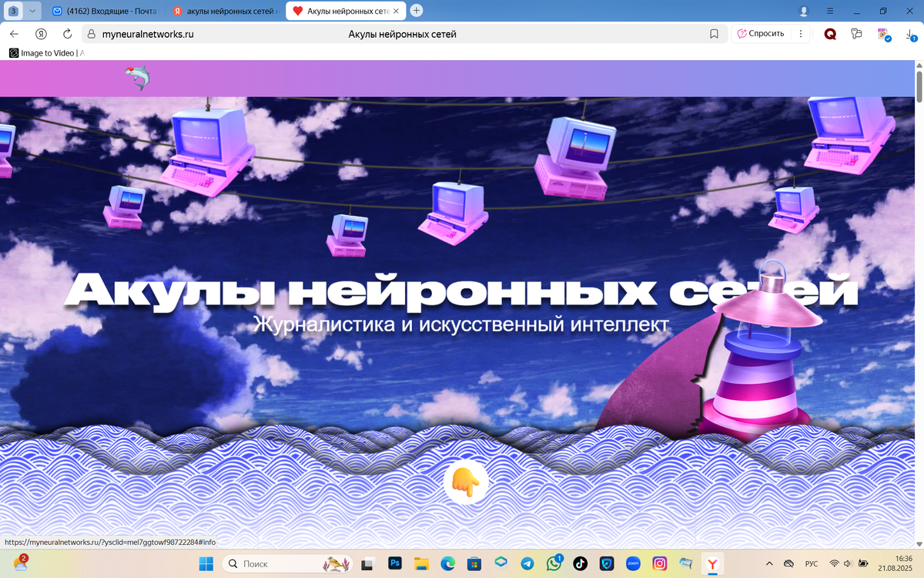Image resolution: width=924 pixels, height=578 pixels.
Task: Toggle the hidden icons chevron in system tray
Action: pyautogui.click(x=768, y=563)
